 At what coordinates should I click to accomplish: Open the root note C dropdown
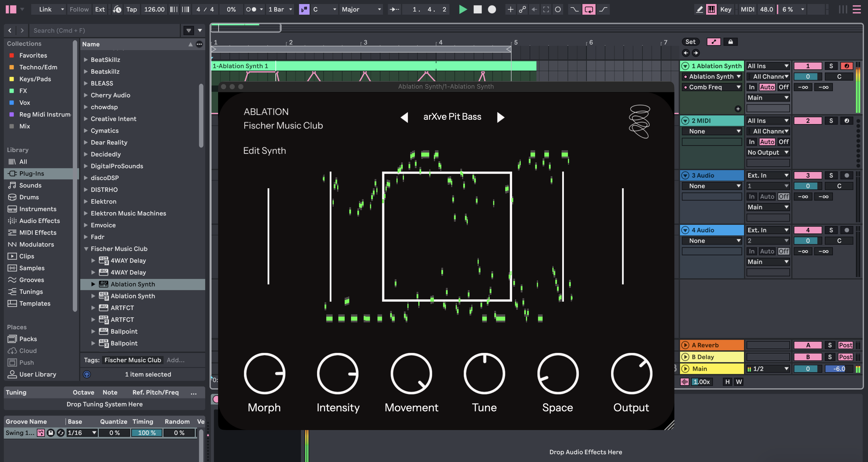point(325,9)
